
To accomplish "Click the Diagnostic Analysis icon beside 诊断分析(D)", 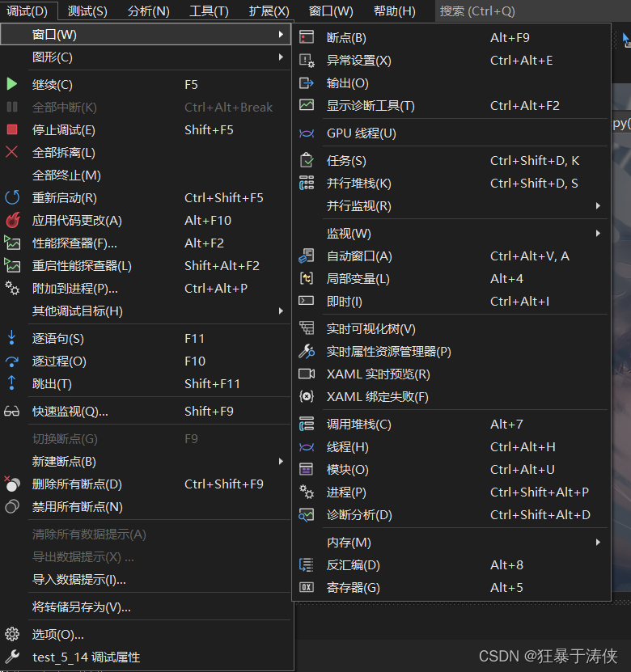I will pos(307,514).
